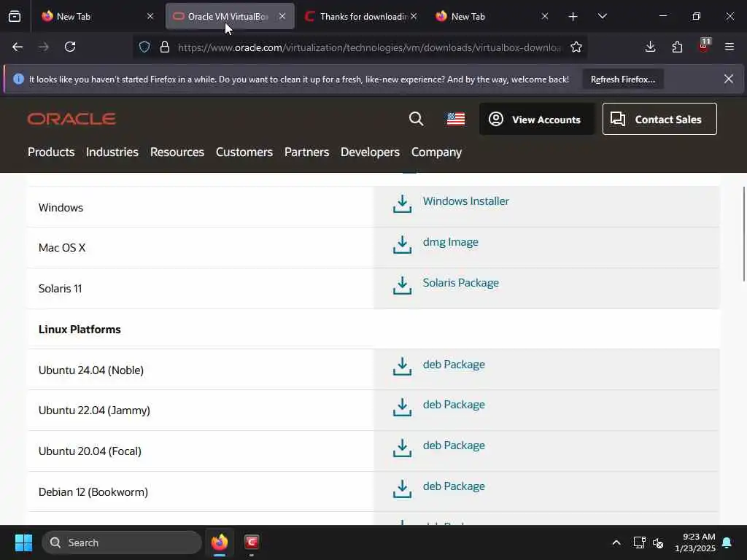Open the extensions puzzle icon

(677, 47)
